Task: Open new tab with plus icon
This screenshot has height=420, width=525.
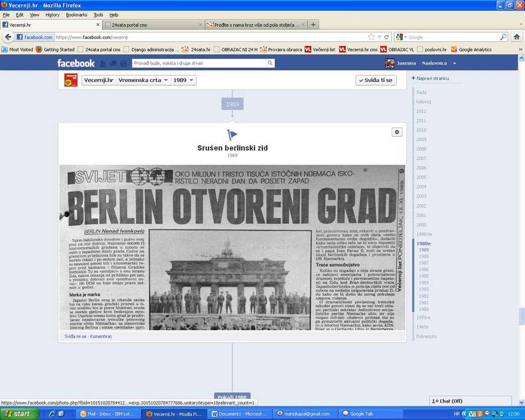Action: click(313, 25)
